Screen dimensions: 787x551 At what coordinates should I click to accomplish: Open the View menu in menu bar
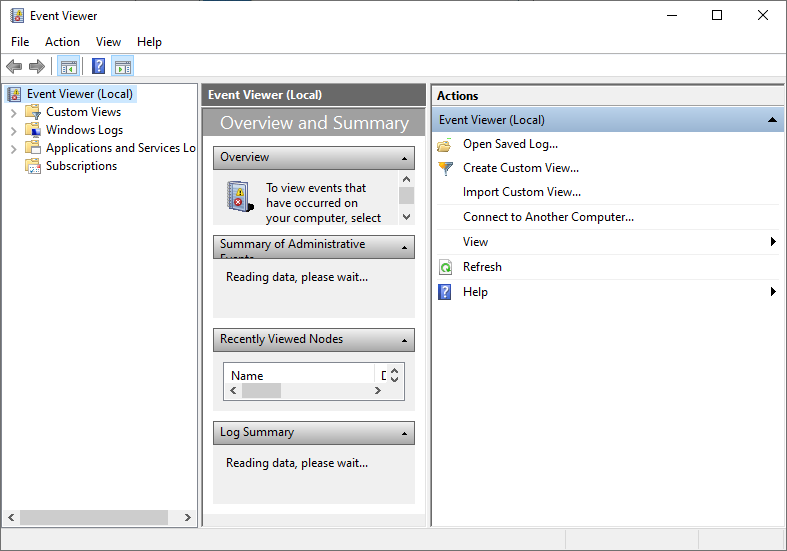pos(108,42)
